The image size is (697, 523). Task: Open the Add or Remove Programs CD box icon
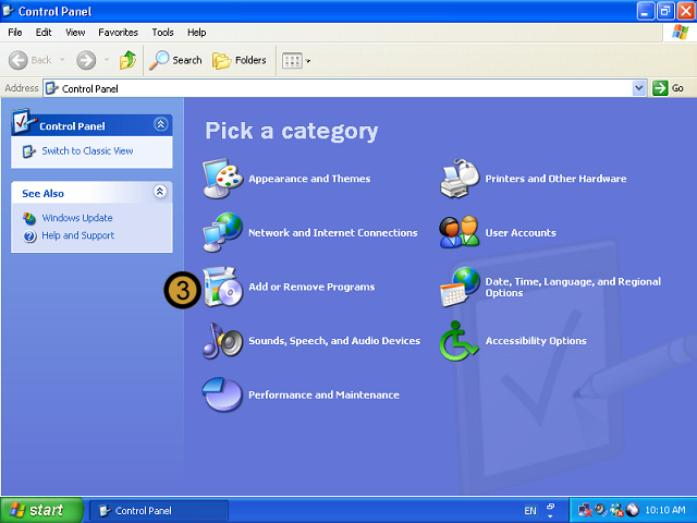pos(222,287)
